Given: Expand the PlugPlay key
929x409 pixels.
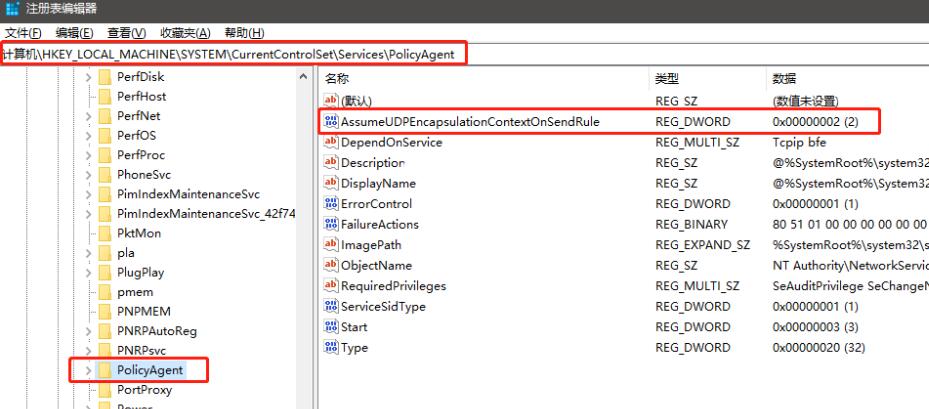Looking at the screenshot, I should pos(88,273).
